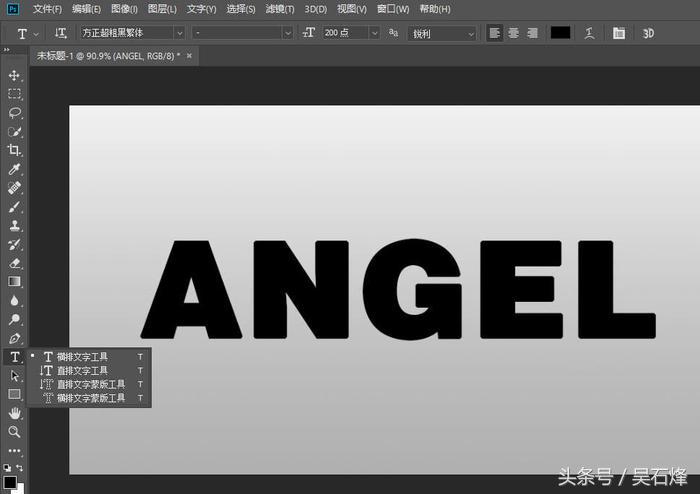Screen dimensions: 700x494
Task: Toggle text orientation button
Action: pyautogui.click(x=61, y=33)
